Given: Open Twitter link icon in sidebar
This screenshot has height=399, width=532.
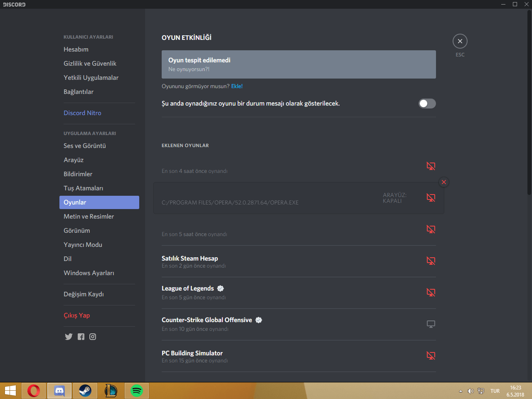Looking at the screenshot, I should click(x=69, y=337).
